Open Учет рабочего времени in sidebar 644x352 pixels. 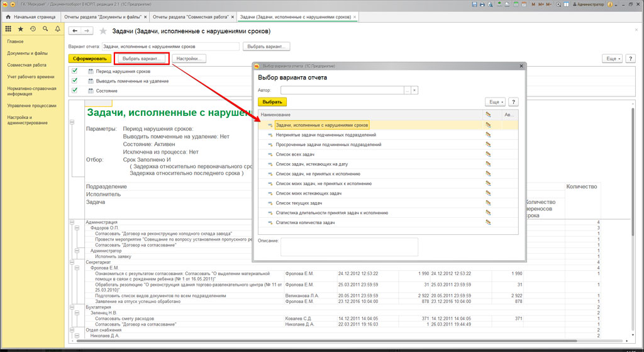pos(30,77)
